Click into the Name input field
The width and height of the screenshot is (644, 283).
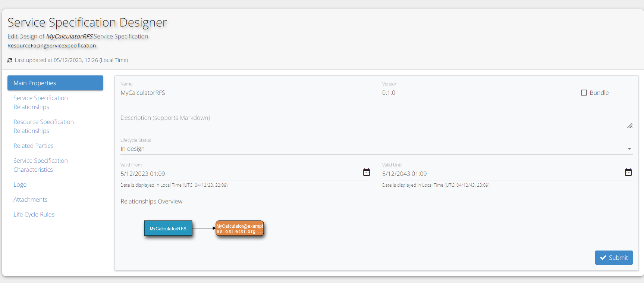[245, 93]
